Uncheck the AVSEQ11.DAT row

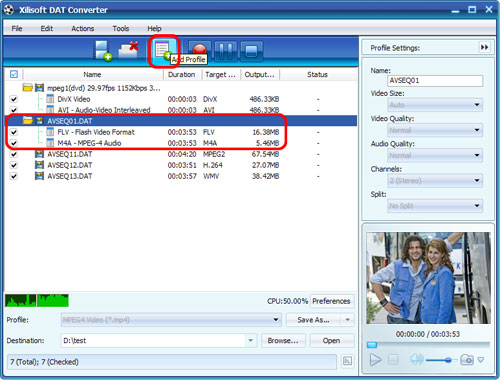[14, 154]
